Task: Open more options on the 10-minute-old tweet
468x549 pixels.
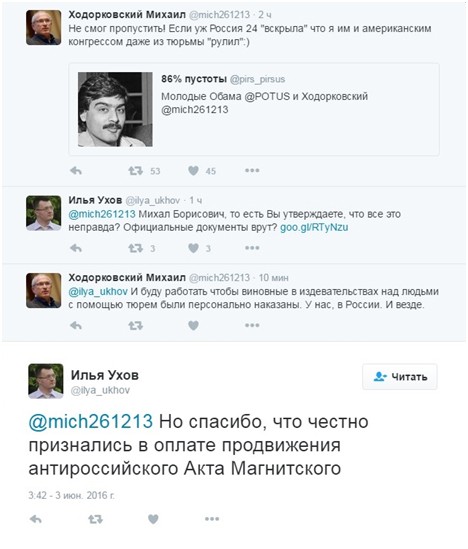Action: [252, 325]
